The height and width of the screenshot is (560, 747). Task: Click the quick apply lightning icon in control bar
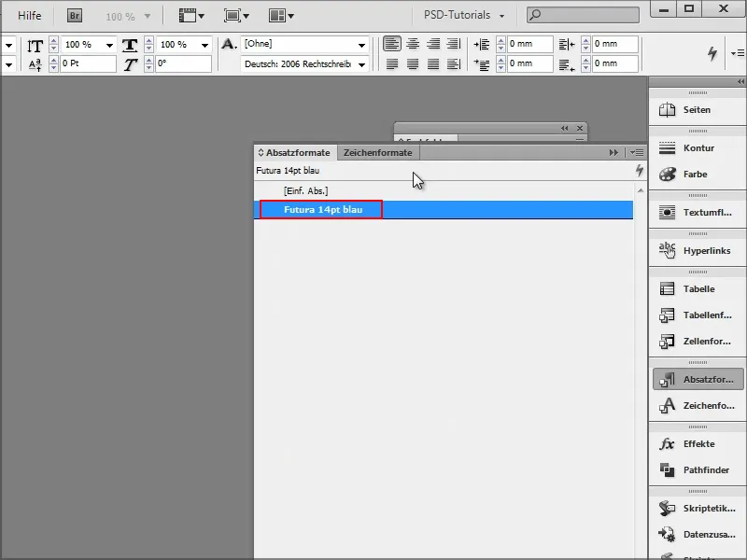pos(712,53)
